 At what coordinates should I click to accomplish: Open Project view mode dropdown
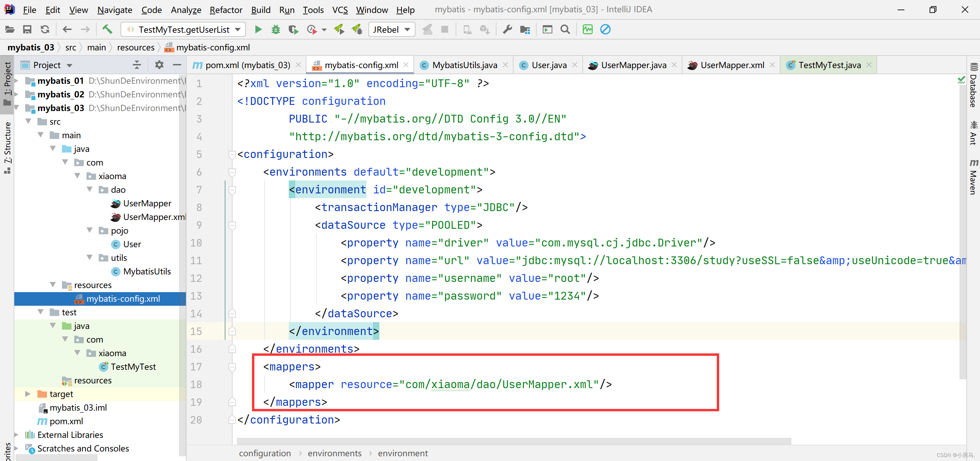tap(69, 65)
